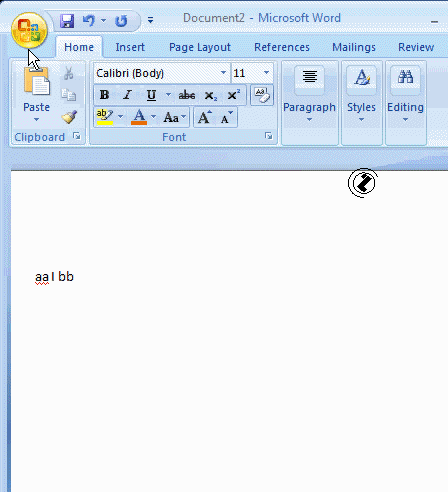This screenshot has width=448, height=492.
Task: Open the font size dropdown arrow
Action: point(266,73)
